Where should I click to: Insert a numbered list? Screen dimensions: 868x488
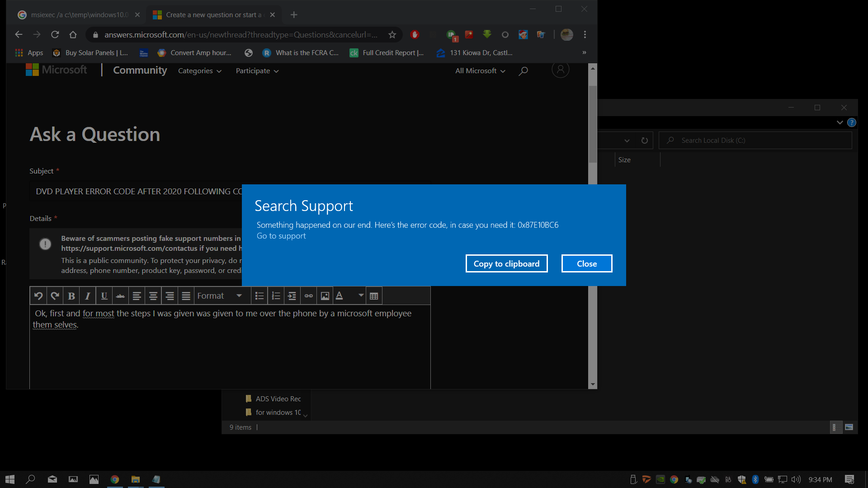[276, 296]
